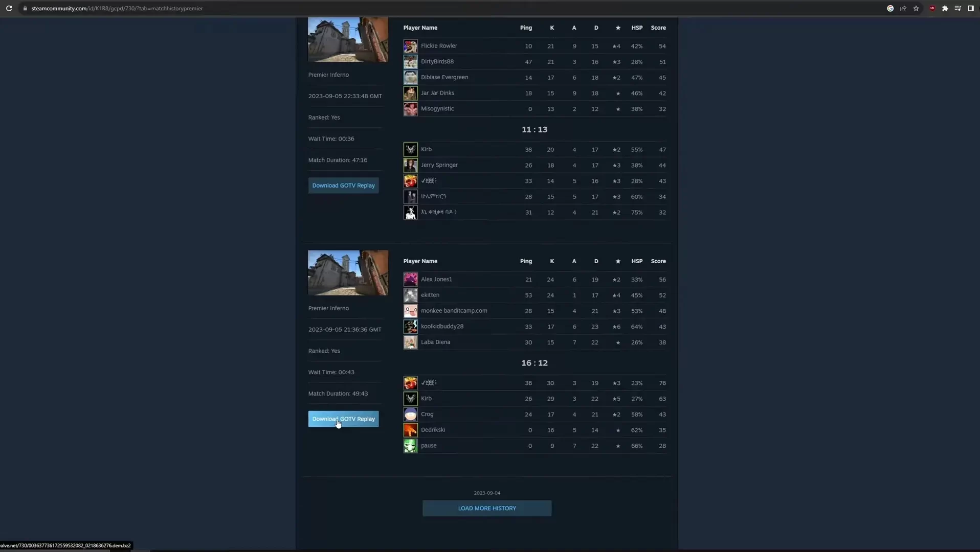Screen dimensions: 980x552
Task: Click the Inferno map thumbnail of the 11:13 match
Action: coord(348,40)
